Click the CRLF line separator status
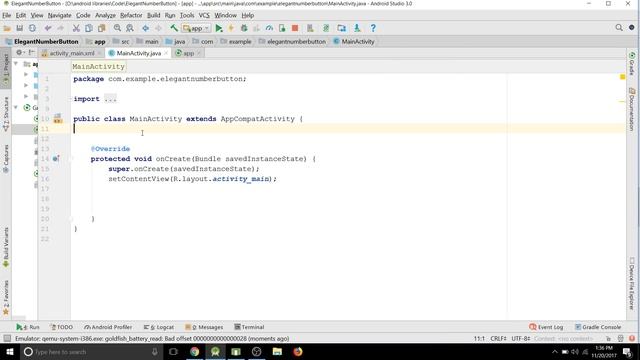Viewport: 640px width, 360px height. 498,338
